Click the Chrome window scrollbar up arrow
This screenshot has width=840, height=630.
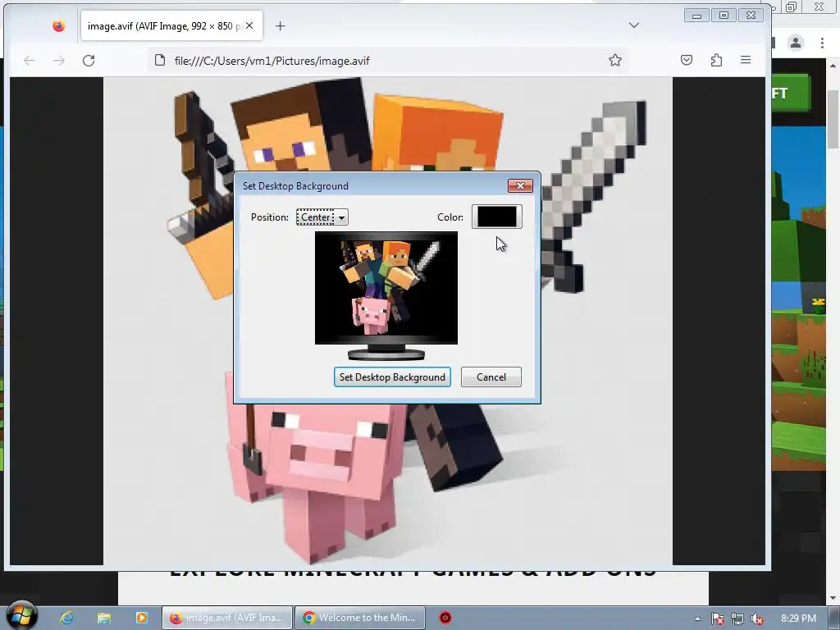[833, 66]
